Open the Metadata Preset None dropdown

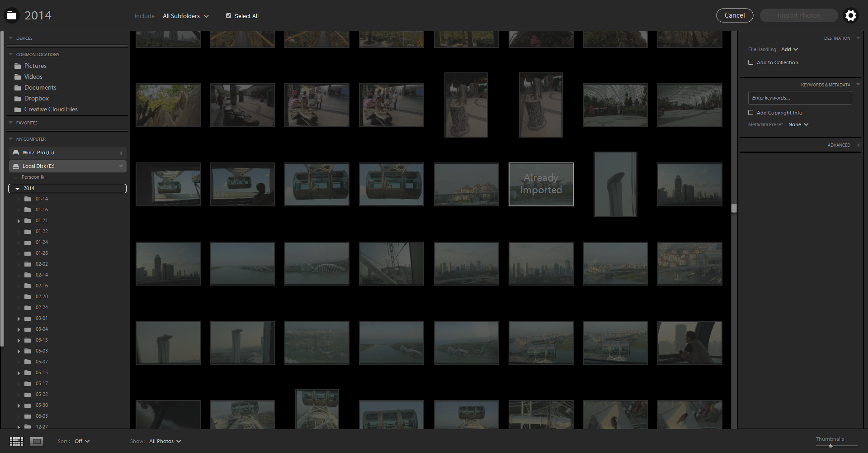coord(798,124)
